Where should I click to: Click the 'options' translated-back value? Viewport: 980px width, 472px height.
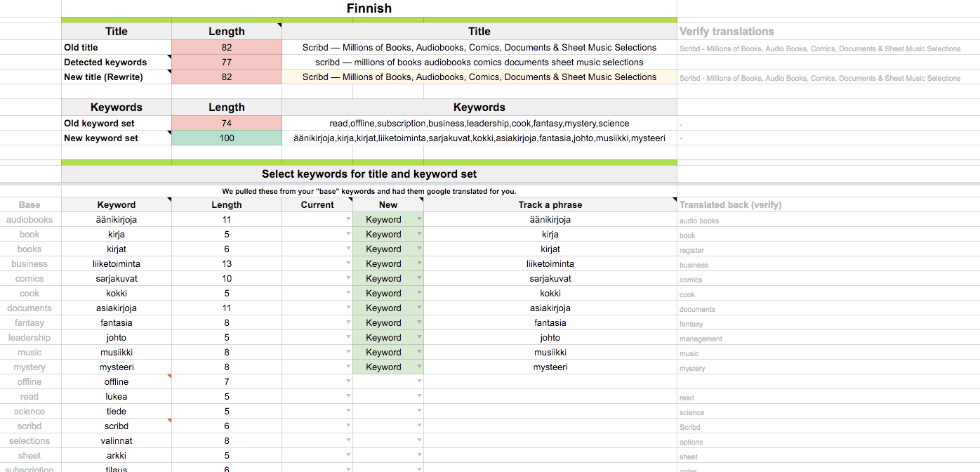click(691, 442)
